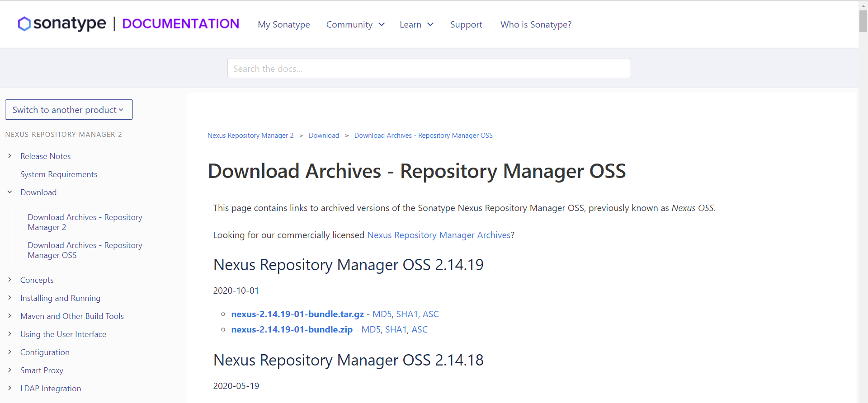Open My Sonatype menu item
The width and height of the screenshot is (868, 403).
point(284,24)
